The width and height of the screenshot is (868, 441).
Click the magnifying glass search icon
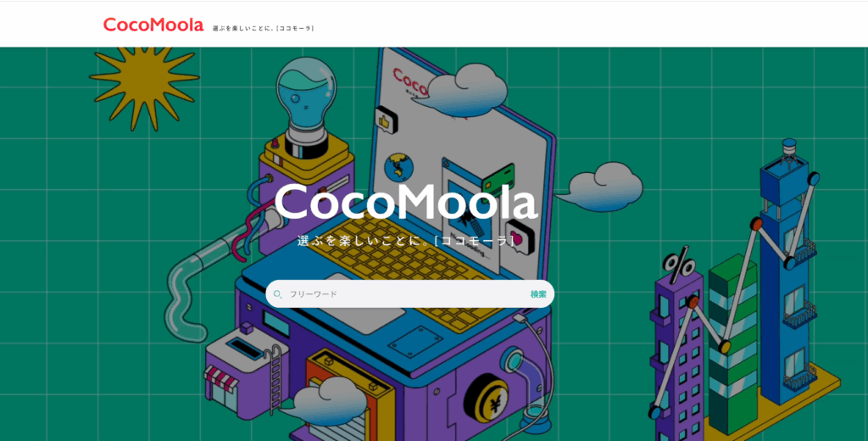[x=277, y=294]
